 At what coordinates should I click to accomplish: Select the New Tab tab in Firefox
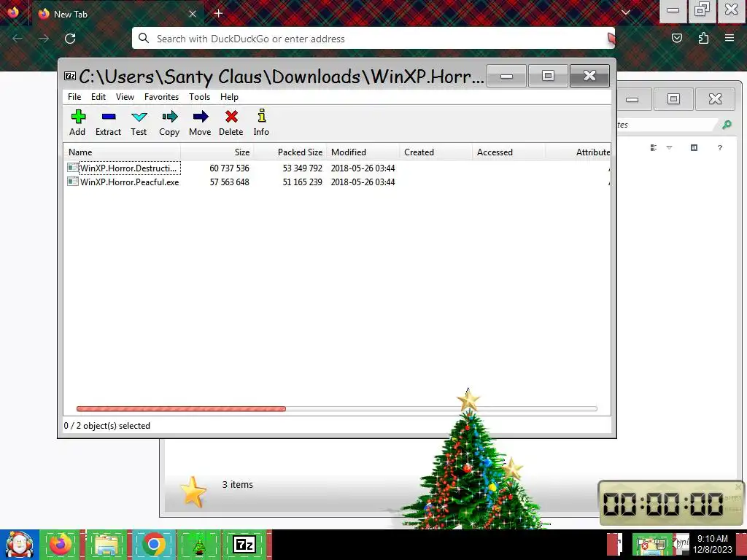pos(117,14)
